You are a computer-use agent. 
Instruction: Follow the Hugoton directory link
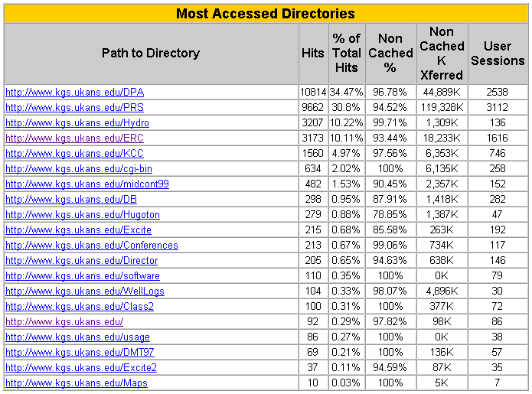pos(83,215)
